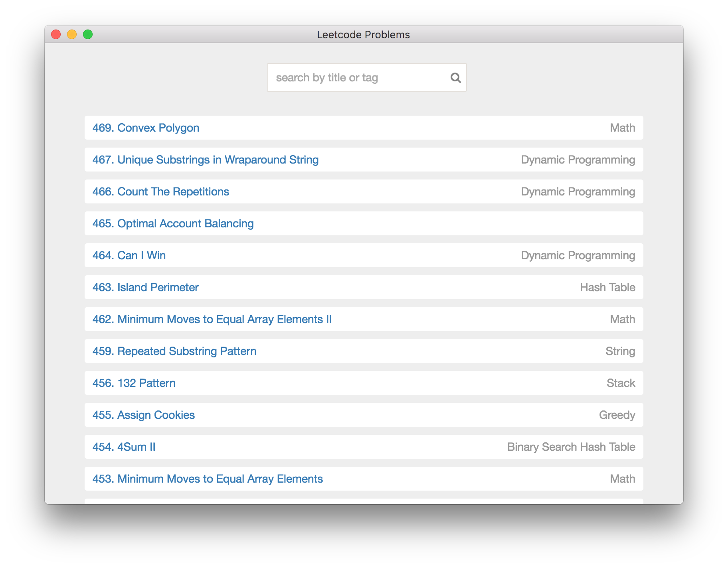The height and width of the screenshot is (568, 728).
Task: Open problem 466. Count The Repetitions
Action: [161, 191]
